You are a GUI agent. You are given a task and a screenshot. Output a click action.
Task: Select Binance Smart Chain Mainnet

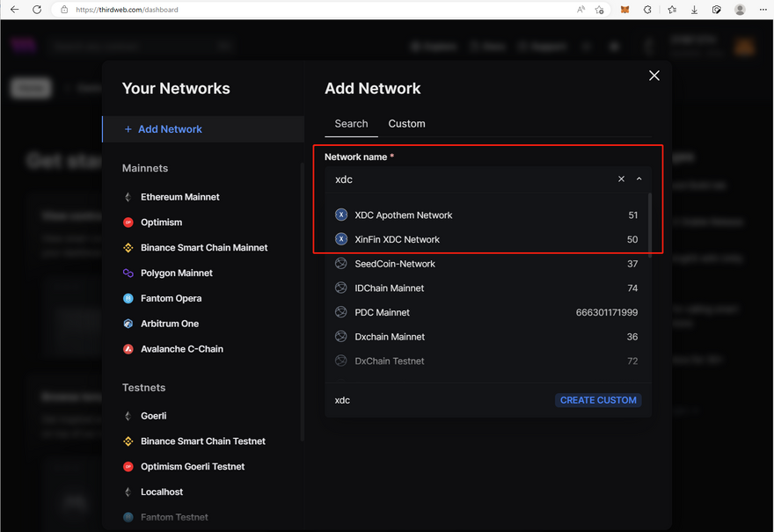pos(204,248)
